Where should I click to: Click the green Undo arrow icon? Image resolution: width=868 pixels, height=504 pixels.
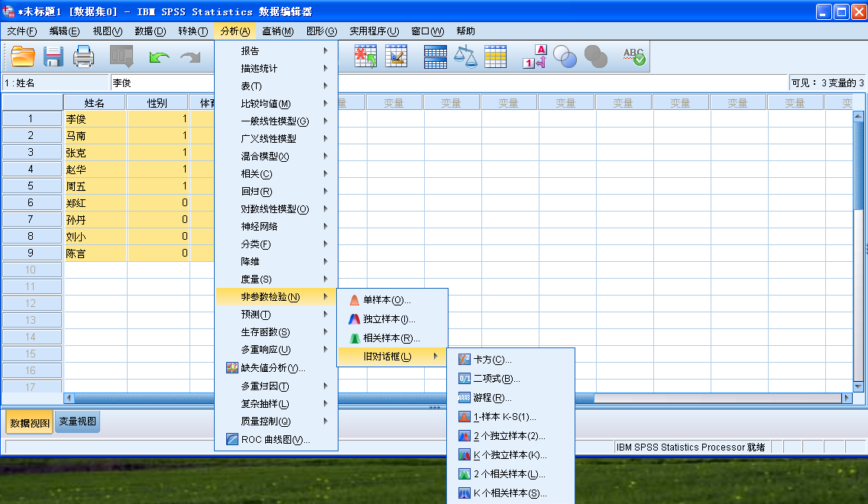click(159, 57)
